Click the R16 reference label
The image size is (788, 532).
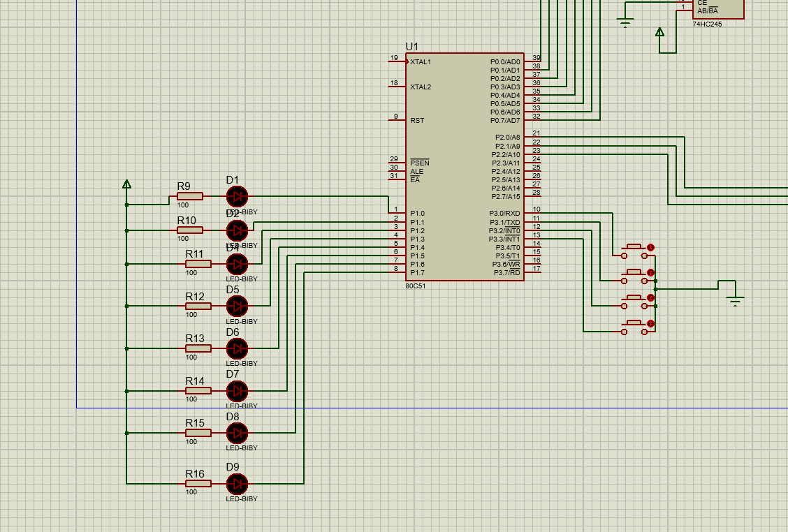click(x=195, y=474)
